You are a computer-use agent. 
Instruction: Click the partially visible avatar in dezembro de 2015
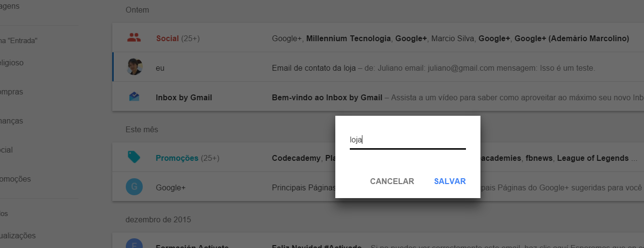[134, 243]
